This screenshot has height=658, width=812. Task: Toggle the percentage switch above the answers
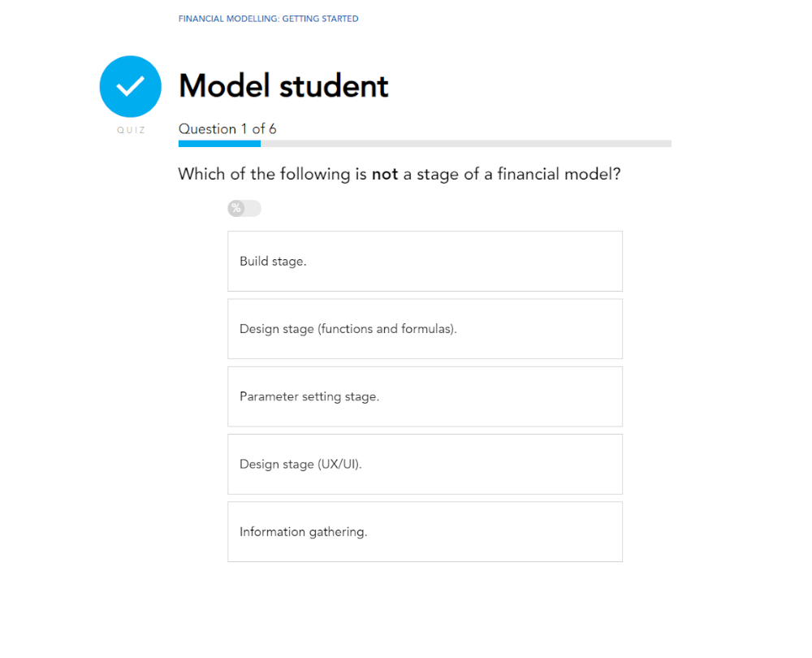(244, 209)
